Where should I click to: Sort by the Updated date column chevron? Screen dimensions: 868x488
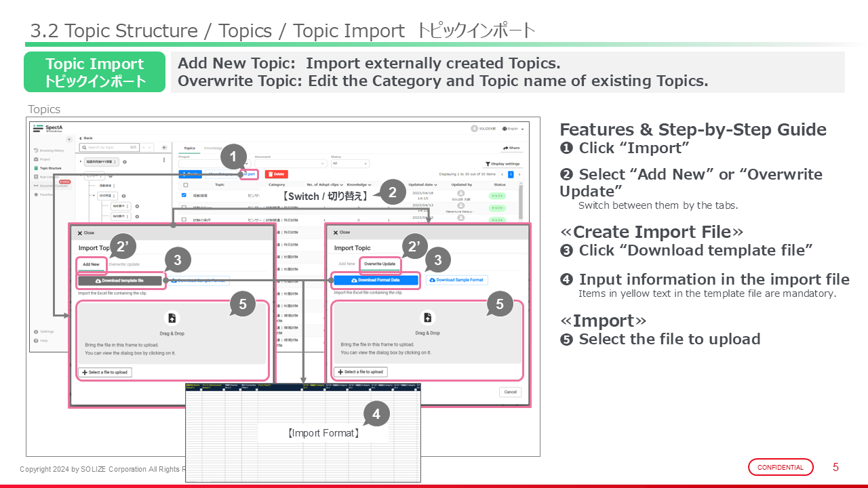435,184
